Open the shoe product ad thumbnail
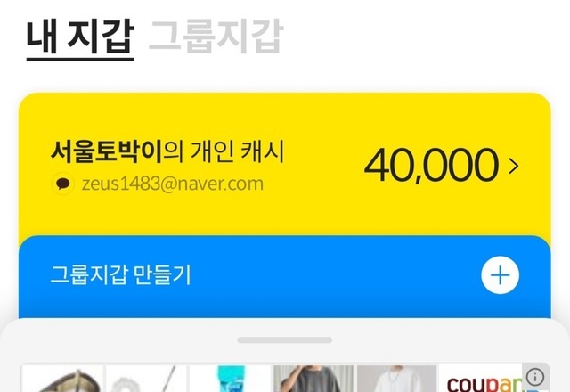Screen dimensions: 570x392 (x=63, y=379)
